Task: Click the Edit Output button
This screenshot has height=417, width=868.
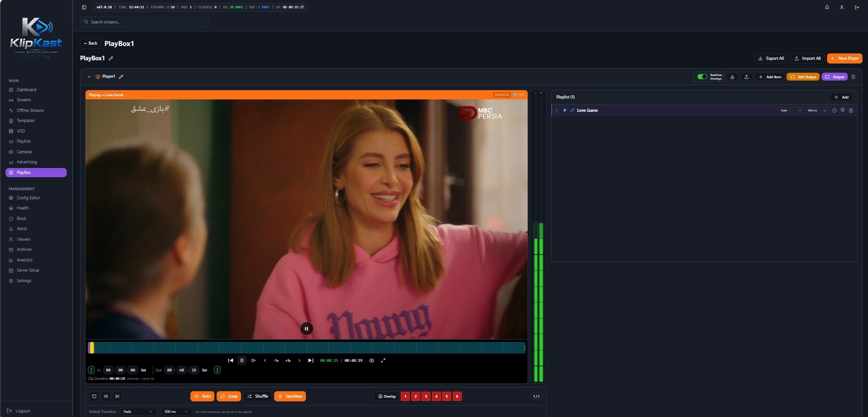Action: (x=803, y=77)
